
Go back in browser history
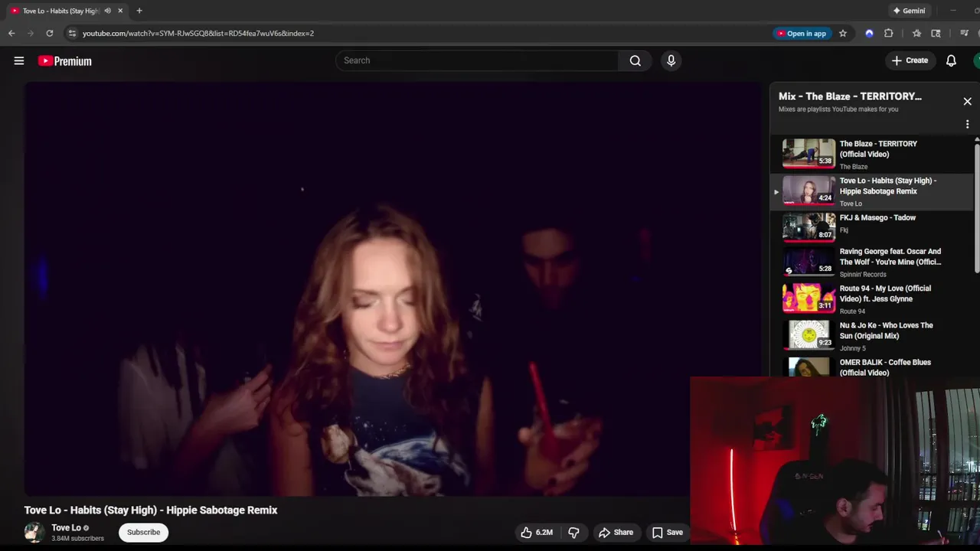click(11, 34)
